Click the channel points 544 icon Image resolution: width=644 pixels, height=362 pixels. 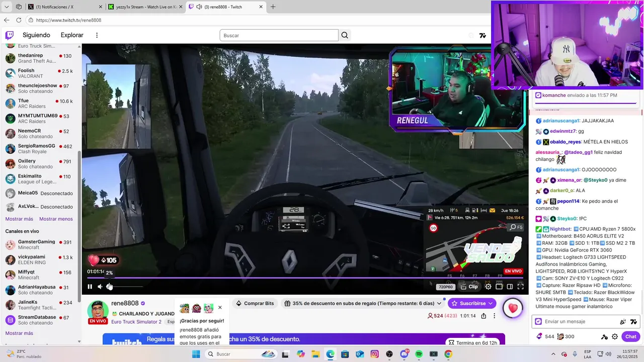(x=539, y=336)
